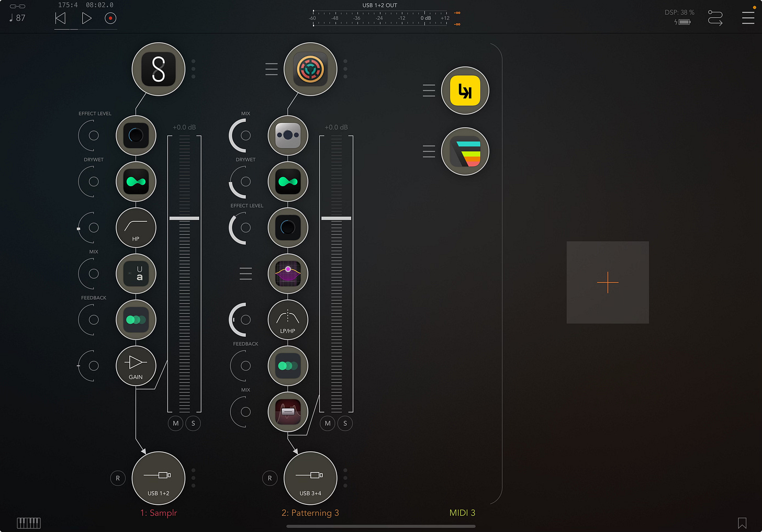
Task: Open USB 1+2 output's three-dot options
Action: [194, 478]
